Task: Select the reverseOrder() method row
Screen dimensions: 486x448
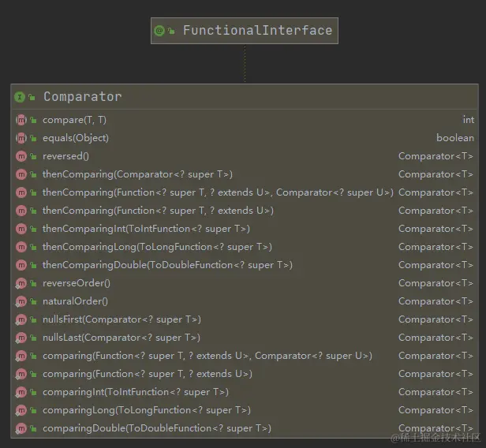Action: point(77,283)
